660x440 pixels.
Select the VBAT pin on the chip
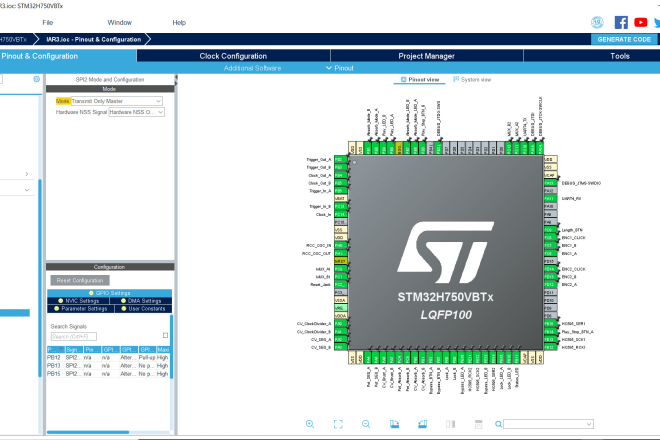341,198
